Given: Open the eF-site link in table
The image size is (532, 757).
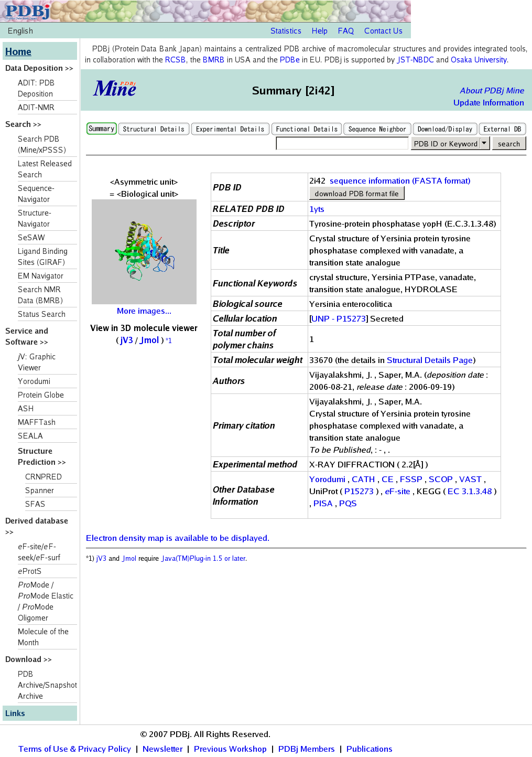Looking at the screenshot, I should click(397, 491).
